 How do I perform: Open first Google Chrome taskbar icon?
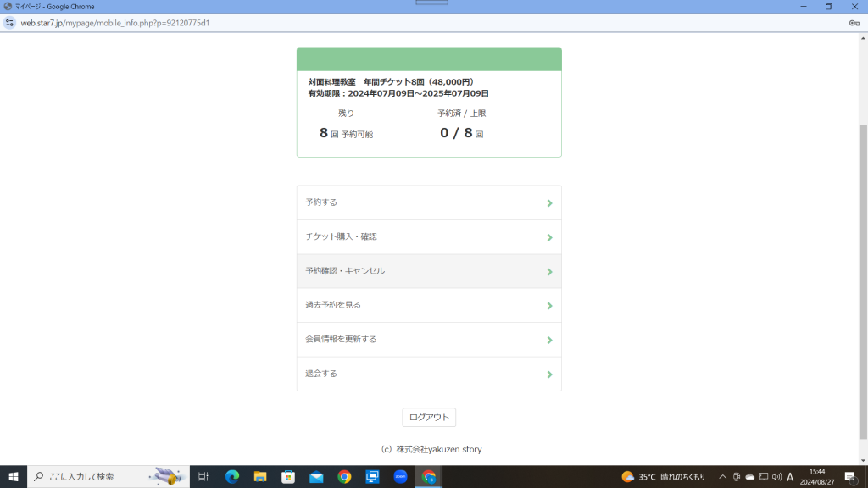tap(344, 476)
